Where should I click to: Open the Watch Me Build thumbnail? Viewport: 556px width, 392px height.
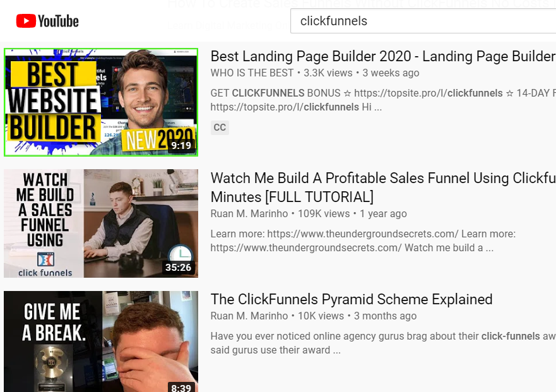101,223
